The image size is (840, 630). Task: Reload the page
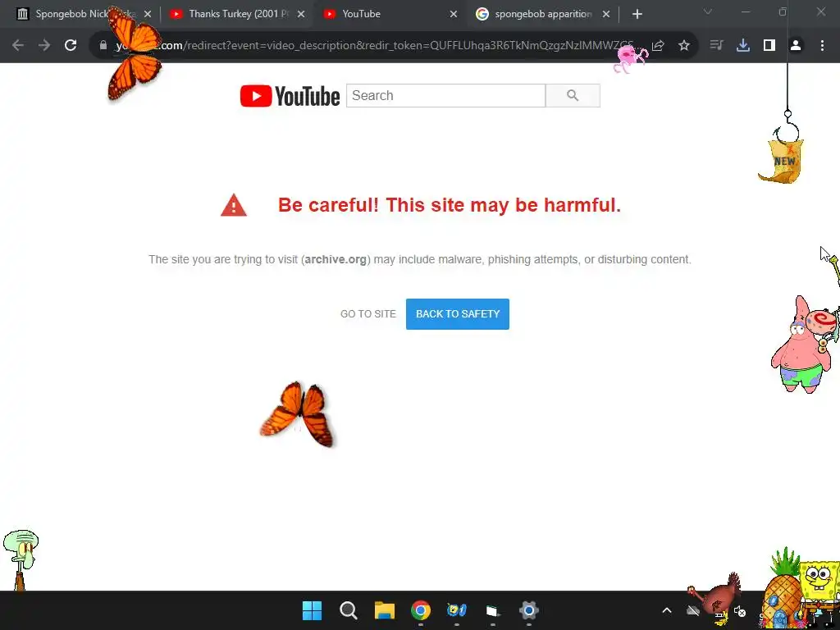71,46
